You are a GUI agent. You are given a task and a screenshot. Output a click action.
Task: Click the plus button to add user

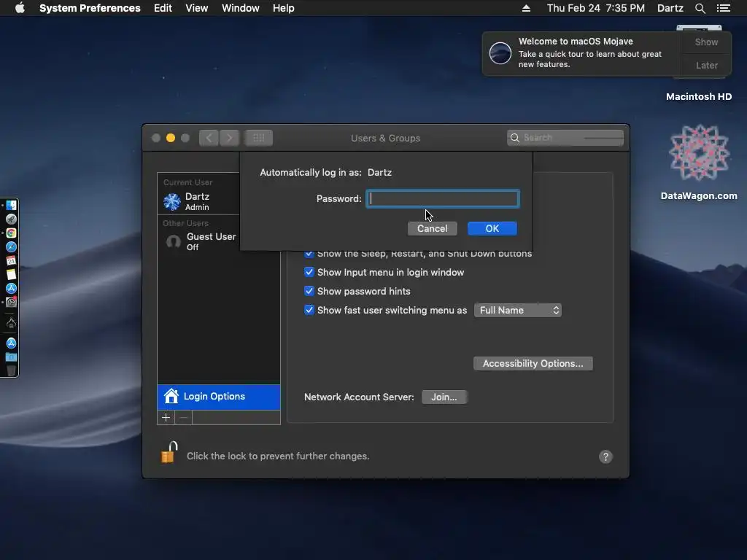click(x=166, y=418)
